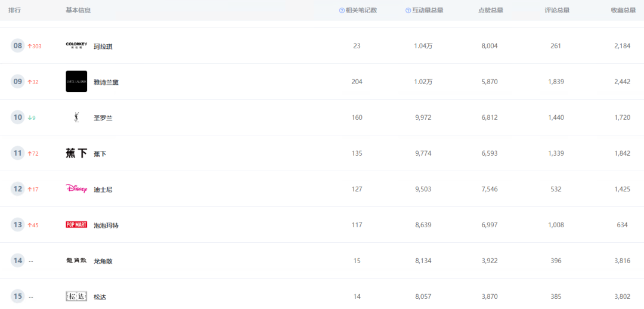Viewport: 644px width, 309px height.
Task: Click the Colorkey brand logo
Action: [76, 46]
